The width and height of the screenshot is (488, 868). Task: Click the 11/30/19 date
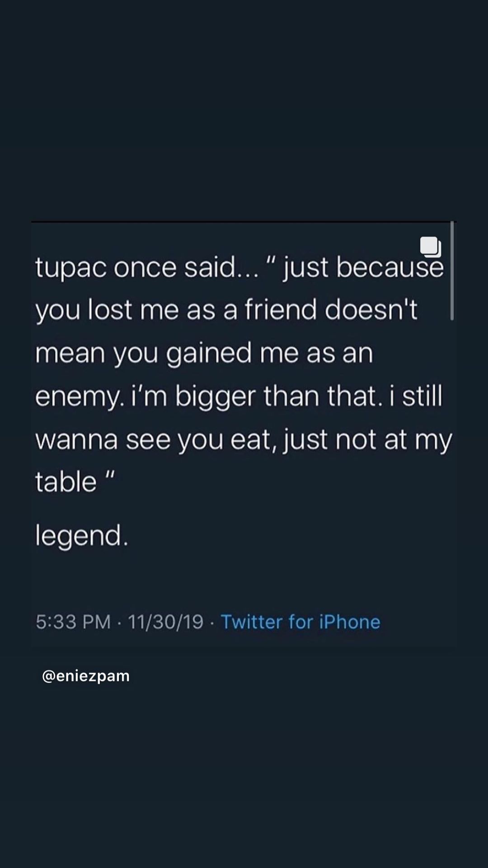click(x=166, y=622)
